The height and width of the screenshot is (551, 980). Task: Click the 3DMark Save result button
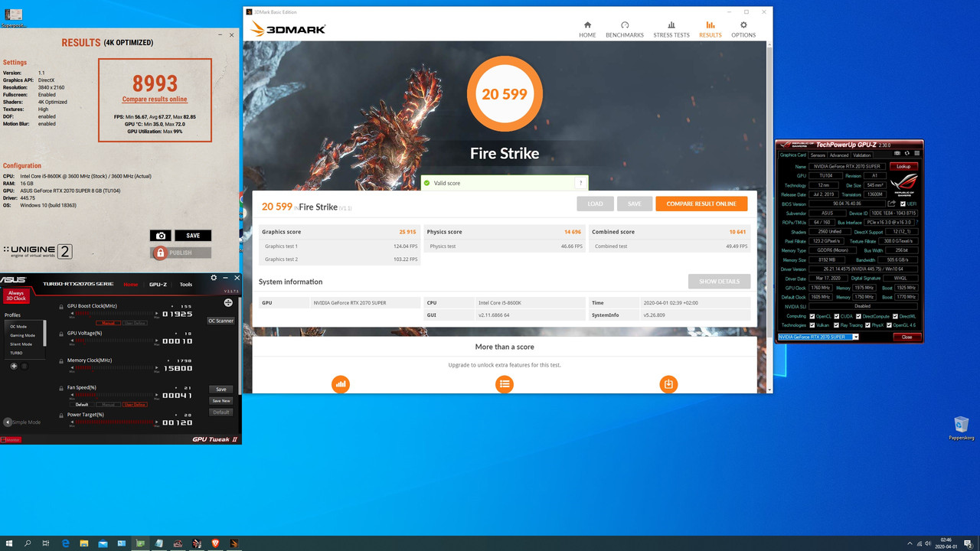[634, 204]
